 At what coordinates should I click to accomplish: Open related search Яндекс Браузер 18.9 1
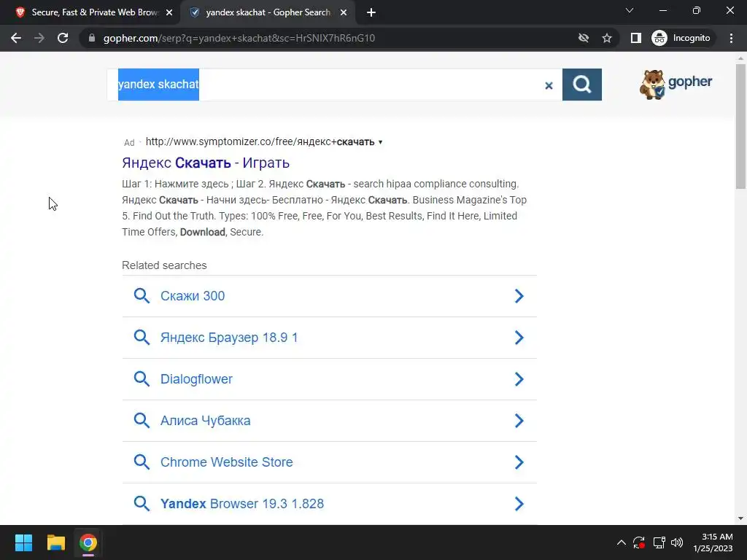(329, 338)
